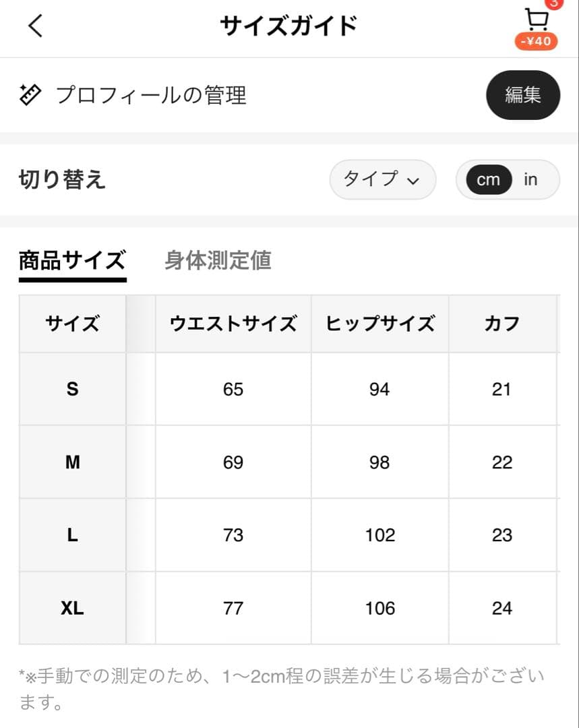Select the M size row
The image size is (579, 728).
point(72,462)
